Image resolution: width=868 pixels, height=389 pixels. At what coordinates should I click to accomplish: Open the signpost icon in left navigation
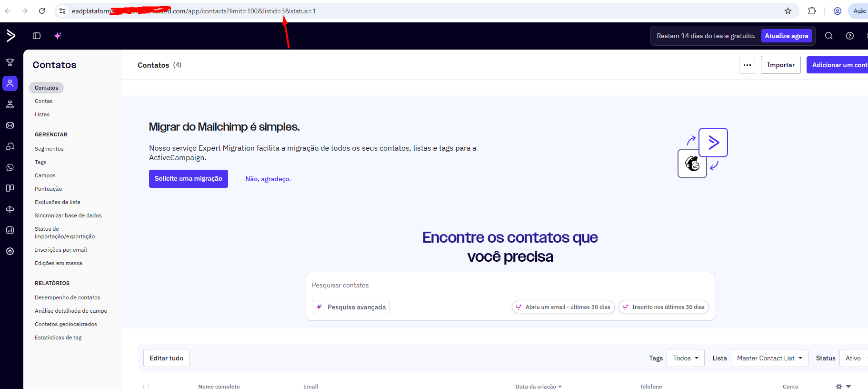pyautogui.click(x=10, y=209)
